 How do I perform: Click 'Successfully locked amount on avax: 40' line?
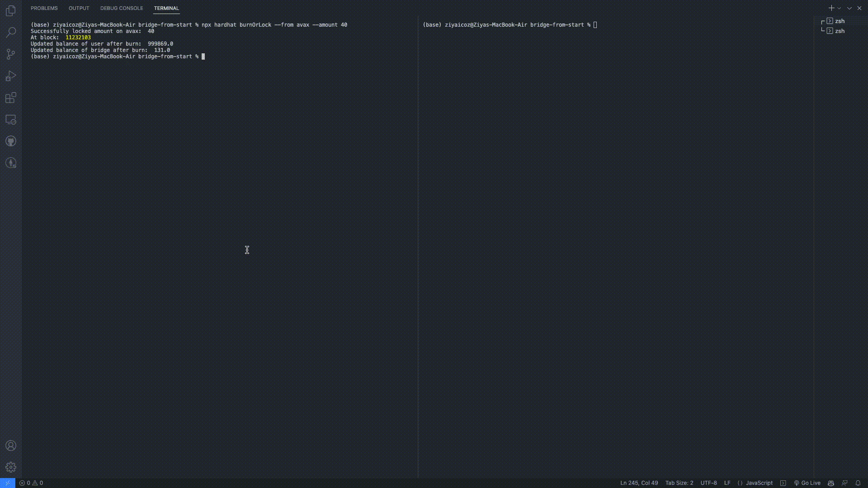92,31
